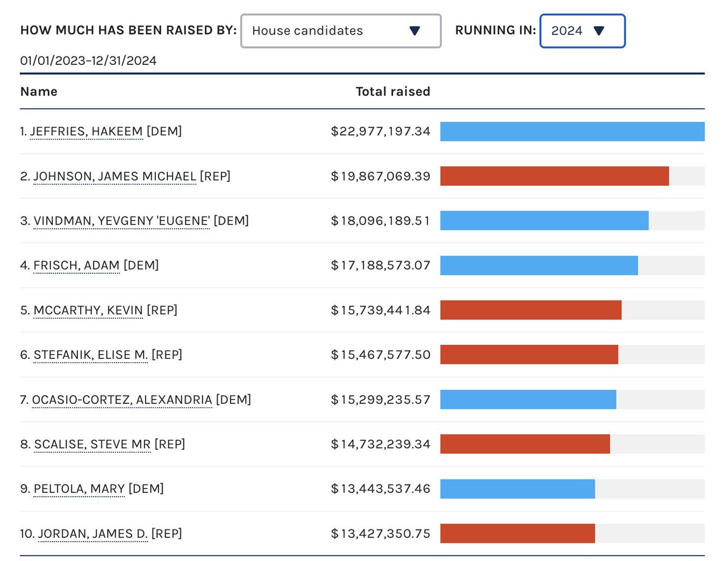Click the amount $14,732,239.34
Image resolution: width=728 pixels, height=561 pixels.
(380, 444)
